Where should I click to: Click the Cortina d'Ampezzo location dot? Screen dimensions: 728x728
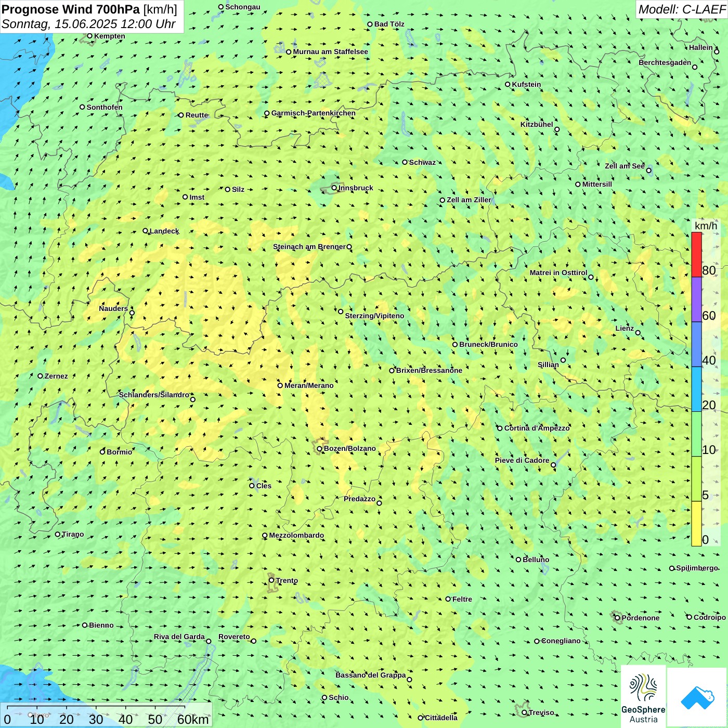point(500,428)
